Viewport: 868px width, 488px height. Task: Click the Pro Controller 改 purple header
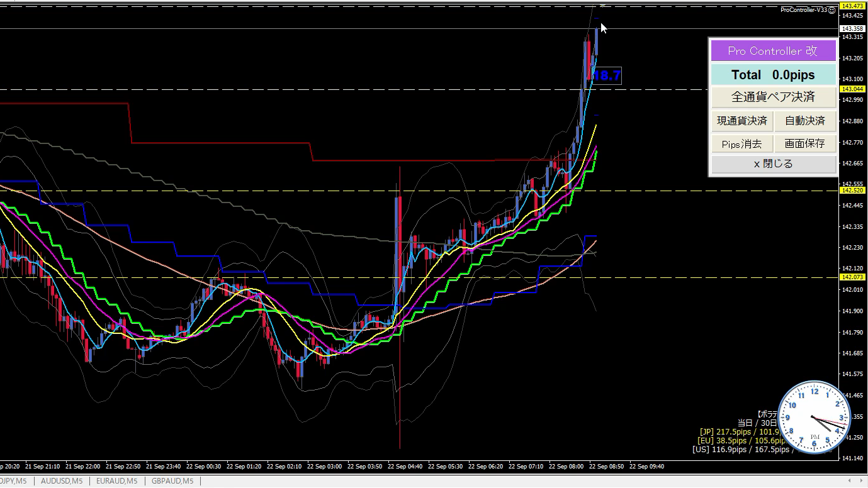pyautogui.click(x=773, y=51)
